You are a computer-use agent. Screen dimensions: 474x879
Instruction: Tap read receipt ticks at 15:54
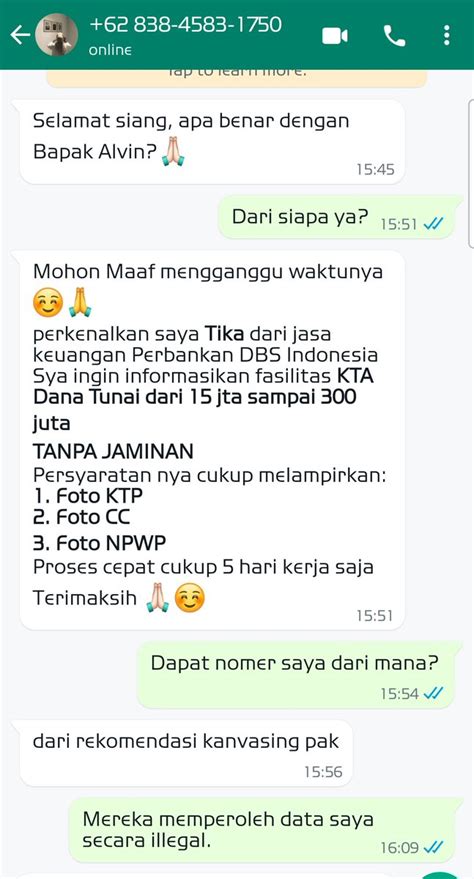tap(433, 694)
